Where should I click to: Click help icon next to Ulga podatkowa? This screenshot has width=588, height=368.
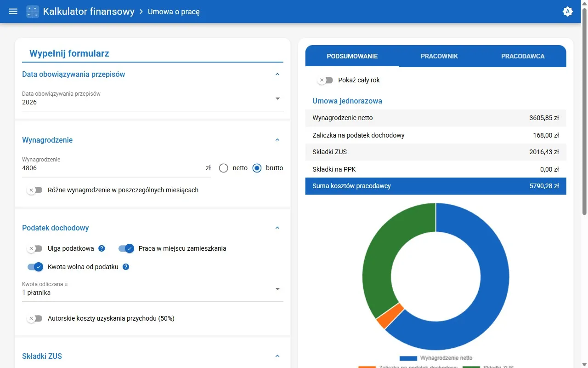click(102, 248)
